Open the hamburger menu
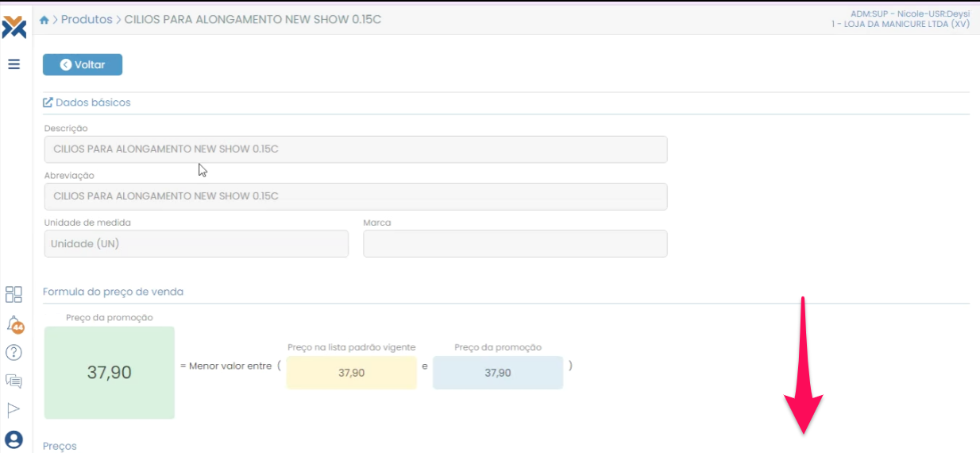Viewport: 980px width, 453px height. coord(14,64)
